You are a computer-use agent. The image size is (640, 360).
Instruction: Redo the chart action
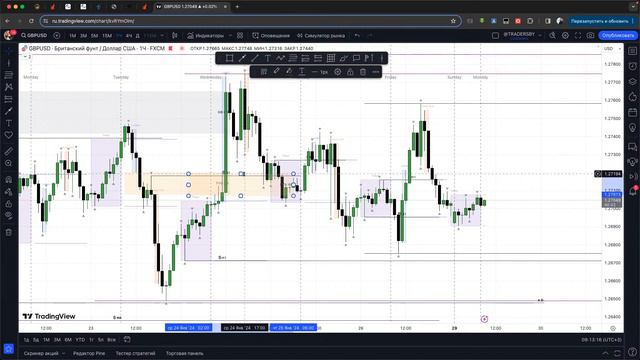(x=370, y=36)
